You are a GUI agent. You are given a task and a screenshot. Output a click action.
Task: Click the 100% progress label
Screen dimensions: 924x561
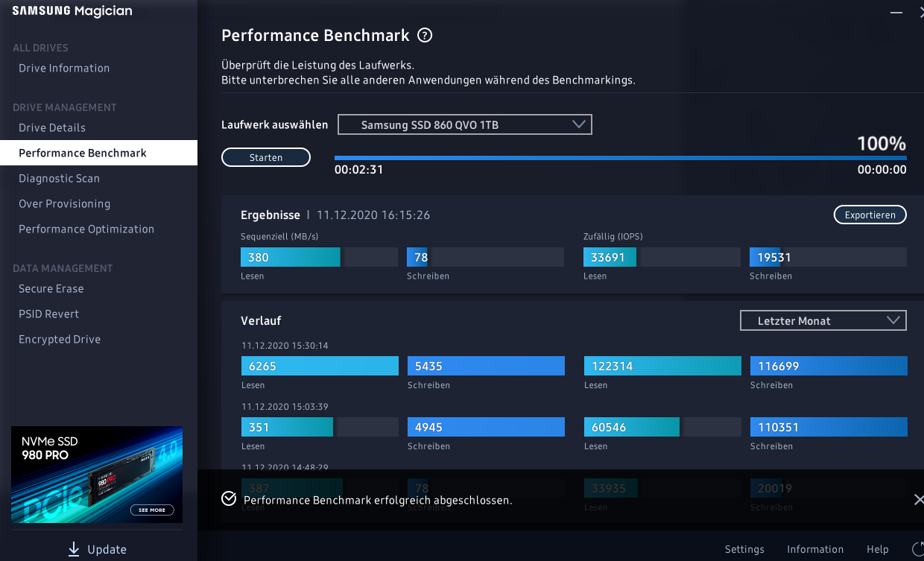[882, 143]
